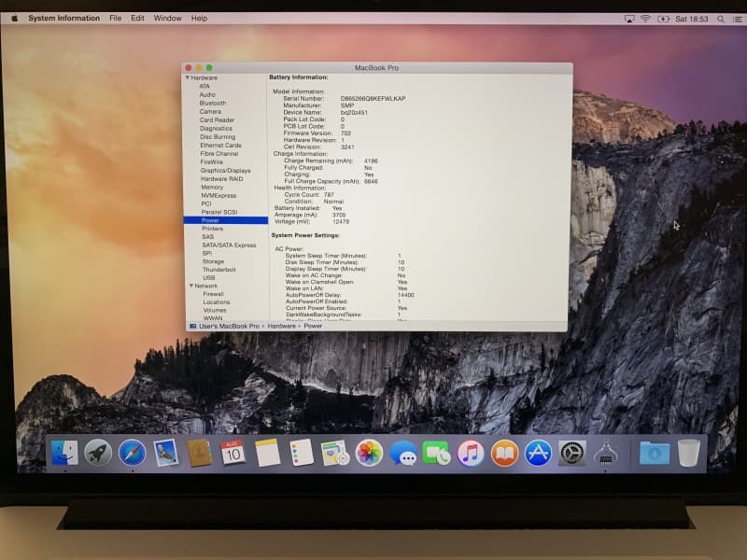The height and width of the screenshot is (560, 747).
Task: Open FaceTime icon in Dock
Action: click(x=436, y=453)
